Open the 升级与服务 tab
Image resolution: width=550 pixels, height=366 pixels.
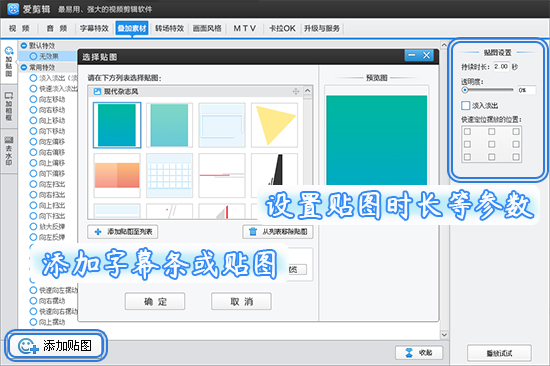322,28
